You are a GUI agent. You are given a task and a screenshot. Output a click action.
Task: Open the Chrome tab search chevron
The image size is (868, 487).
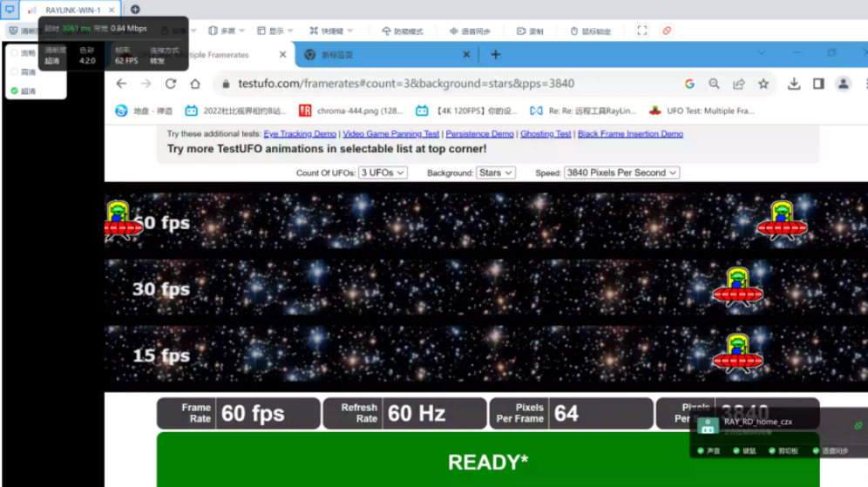pos(762,52)
